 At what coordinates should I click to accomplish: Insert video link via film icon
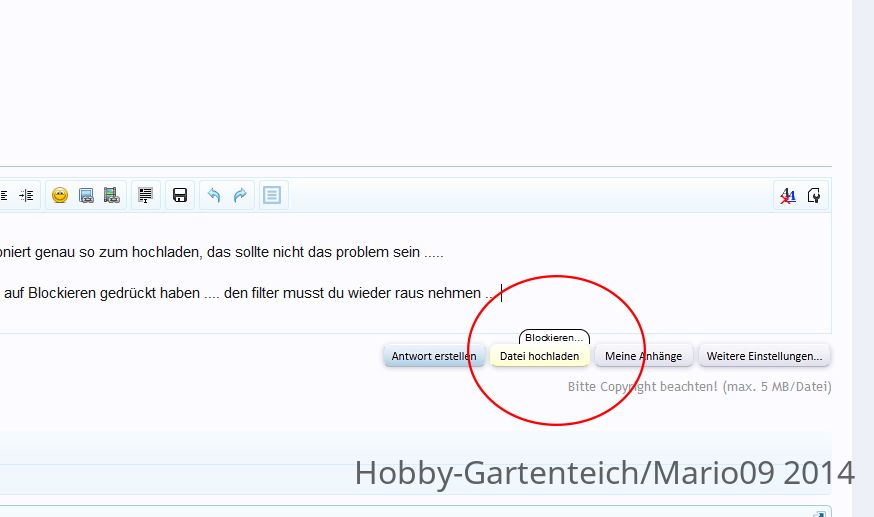[x=111, y=196]
